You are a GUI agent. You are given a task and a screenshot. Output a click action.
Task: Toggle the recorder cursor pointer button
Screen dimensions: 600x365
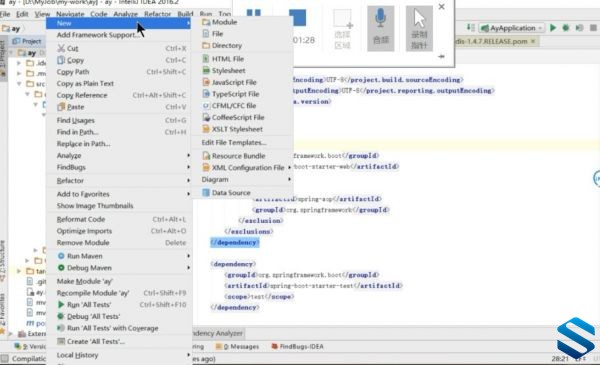(419, 28)
